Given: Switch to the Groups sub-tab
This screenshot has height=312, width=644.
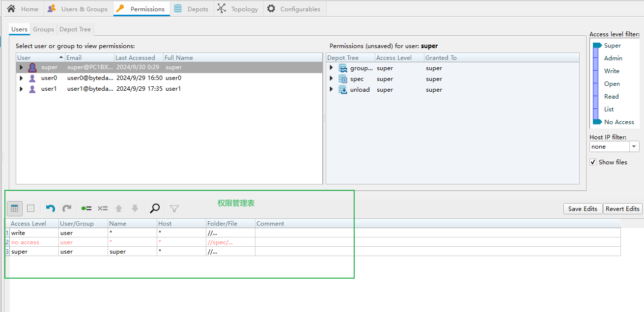Looking at the screenshot, I should pyautogui.click(x=43, y=29).
